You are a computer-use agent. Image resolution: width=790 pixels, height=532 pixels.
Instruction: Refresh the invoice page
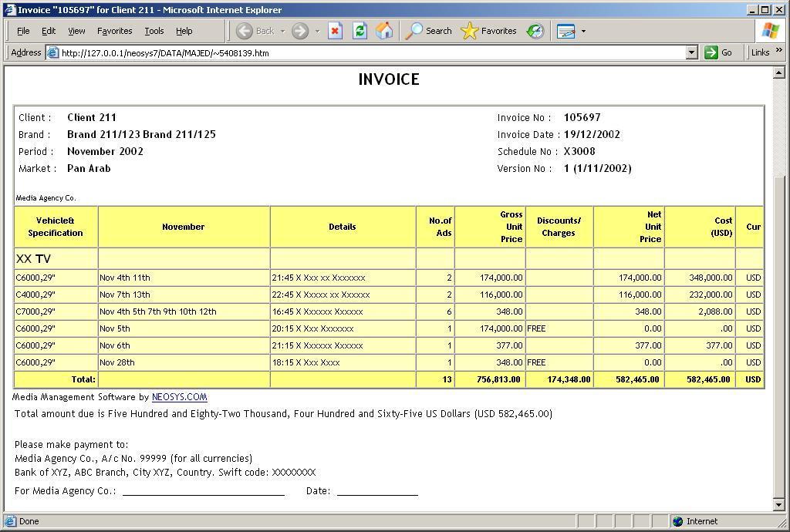tap(360, 31)
